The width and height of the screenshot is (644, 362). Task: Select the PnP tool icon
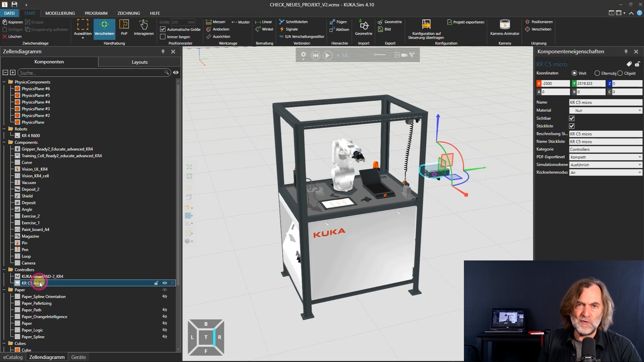[124, 25]
